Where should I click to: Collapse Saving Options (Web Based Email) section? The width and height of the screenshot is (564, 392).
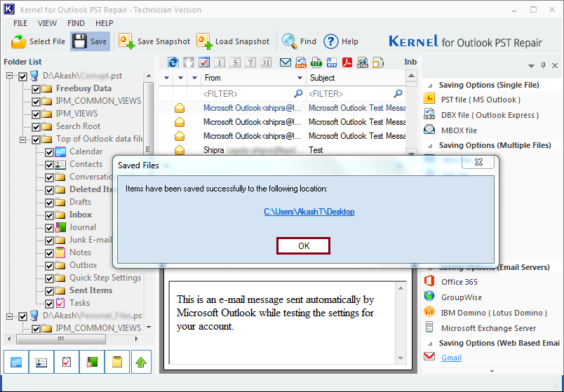(x=430, y=344)
